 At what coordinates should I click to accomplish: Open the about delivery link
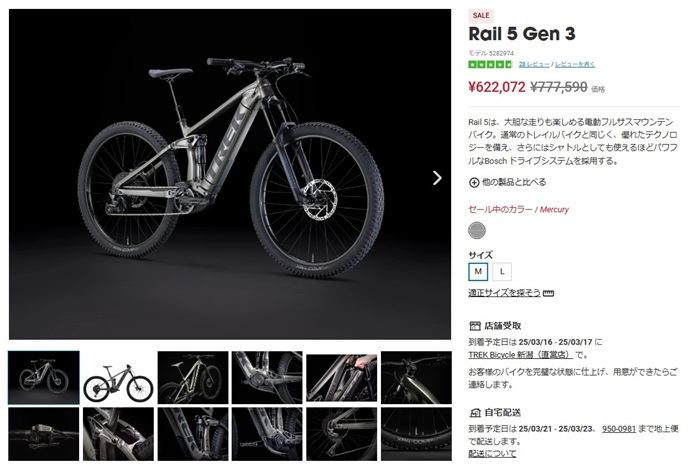tap(492, 453)
